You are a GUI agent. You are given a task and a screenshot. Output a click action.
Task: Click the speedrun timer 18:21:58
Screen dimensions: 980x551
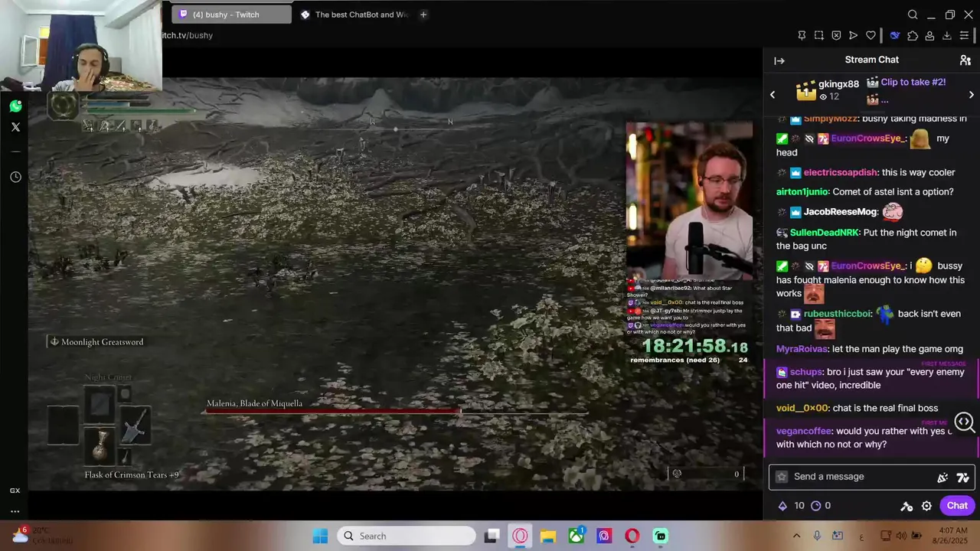(x=694, y=346)
